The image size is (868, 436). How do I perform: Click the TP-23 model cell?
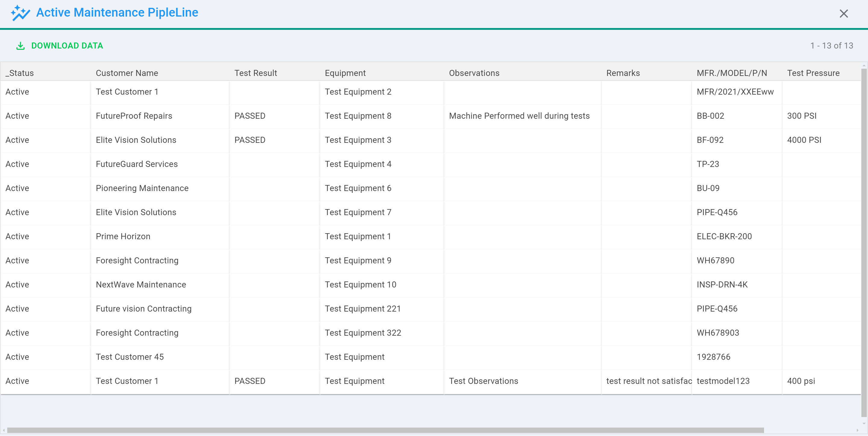pyautogui.click(x=737, y=164)
